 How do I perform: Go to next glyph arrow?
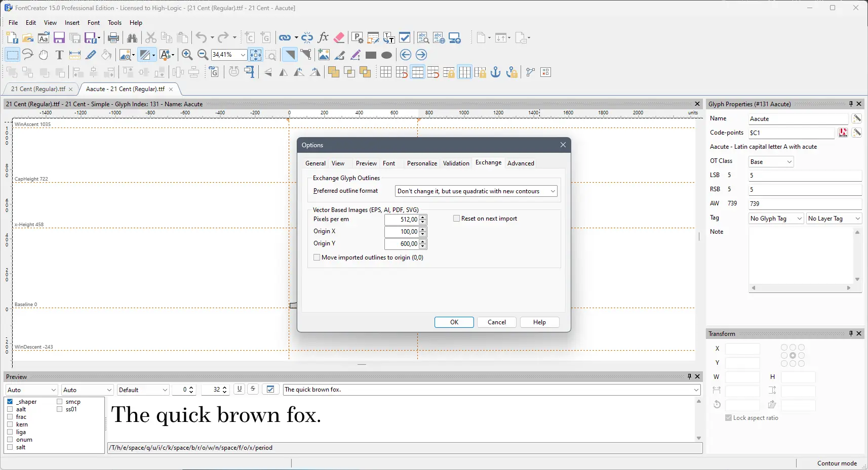coord(421,55)
